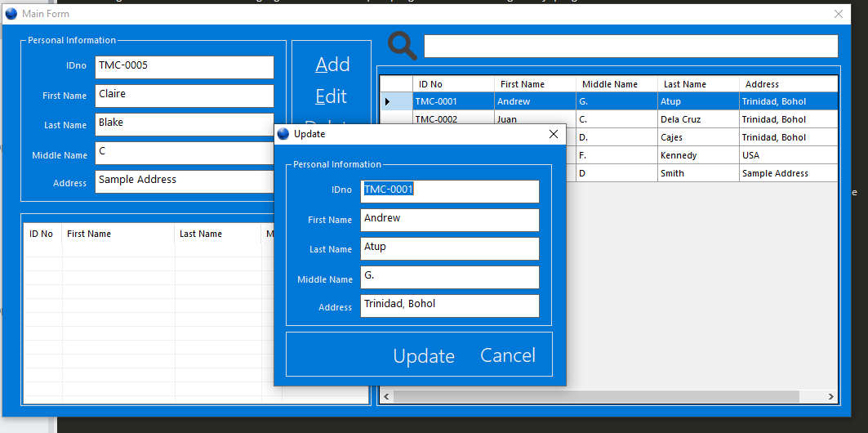Click the First Name field containing Andrew

pyautogui.click(x=449, y=220)
